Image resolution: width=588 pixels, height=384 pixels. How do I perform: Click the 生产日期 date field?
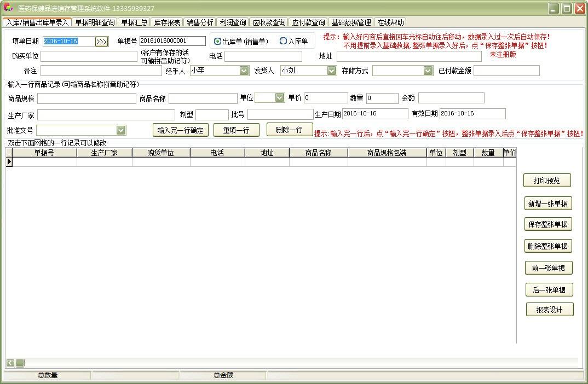[375, 114]
